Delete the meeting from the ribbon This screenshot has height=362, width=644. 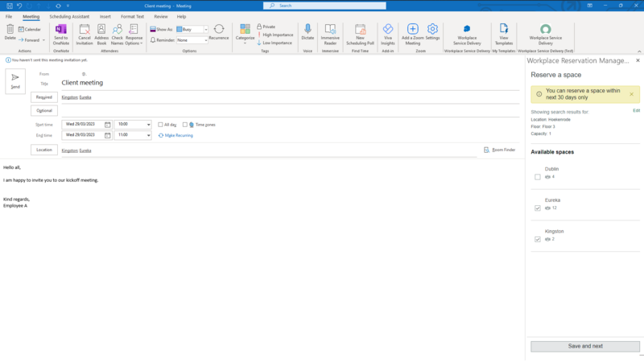(x=10, y=32)
